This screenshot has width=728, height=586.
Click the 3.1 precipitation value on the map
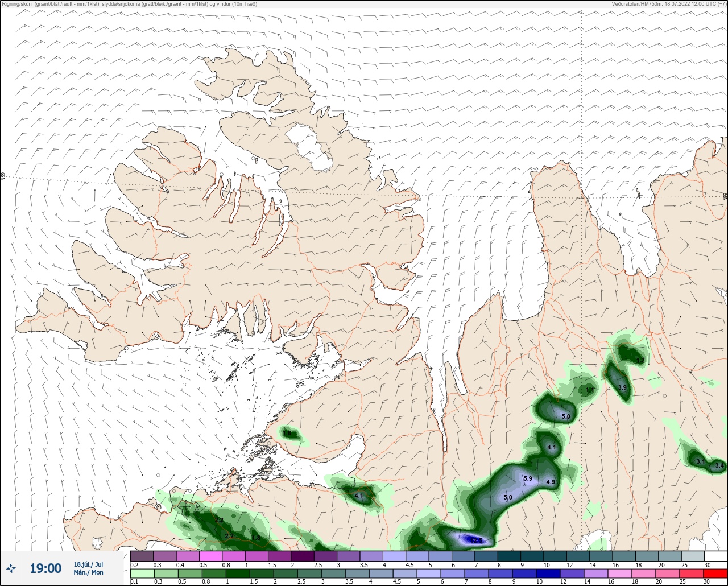click(x=701, y=461)
